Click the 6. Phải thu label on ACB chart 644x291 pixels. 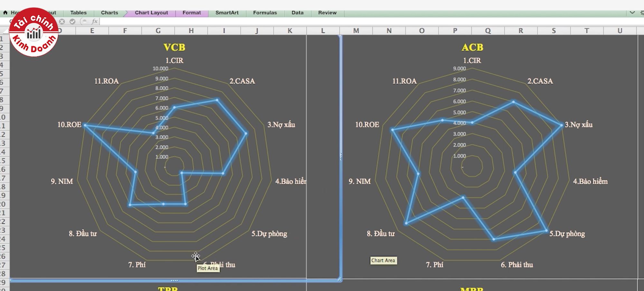click(517, 265)
